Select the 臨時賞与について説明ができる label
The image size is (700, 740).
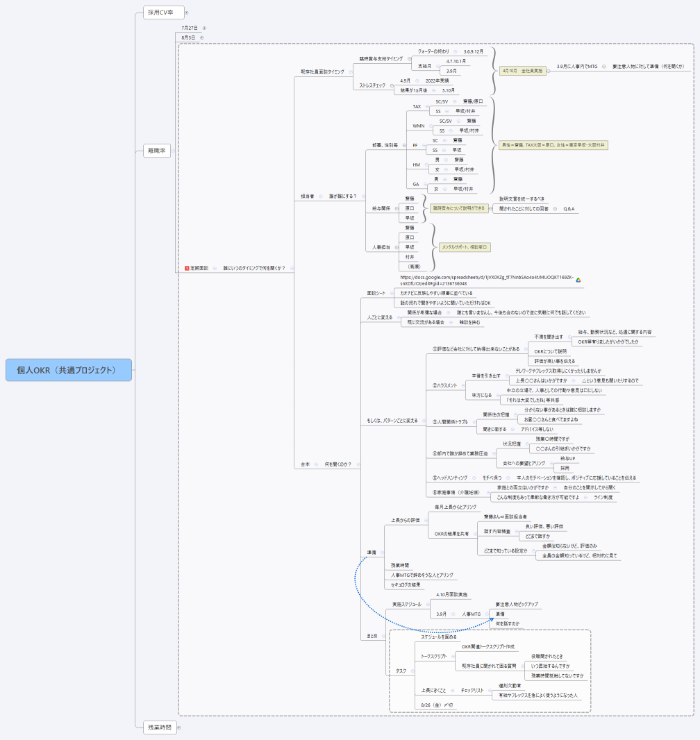point(459,208)
